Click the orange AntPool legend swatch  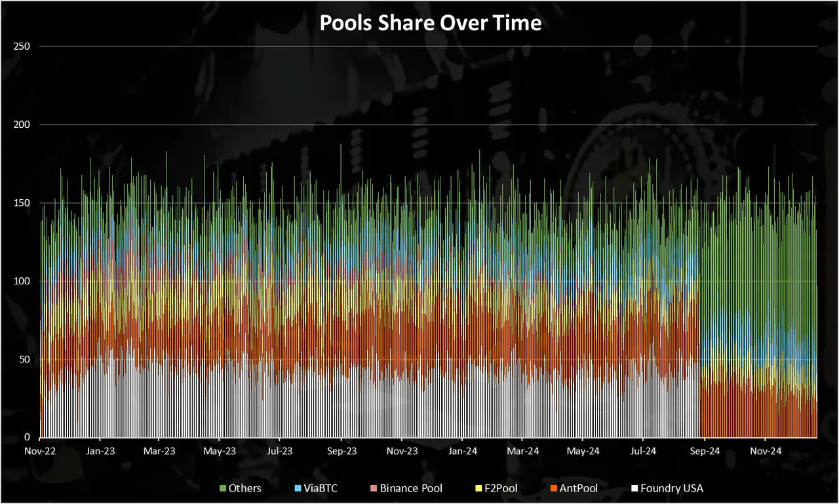click(x=554, y=488)
